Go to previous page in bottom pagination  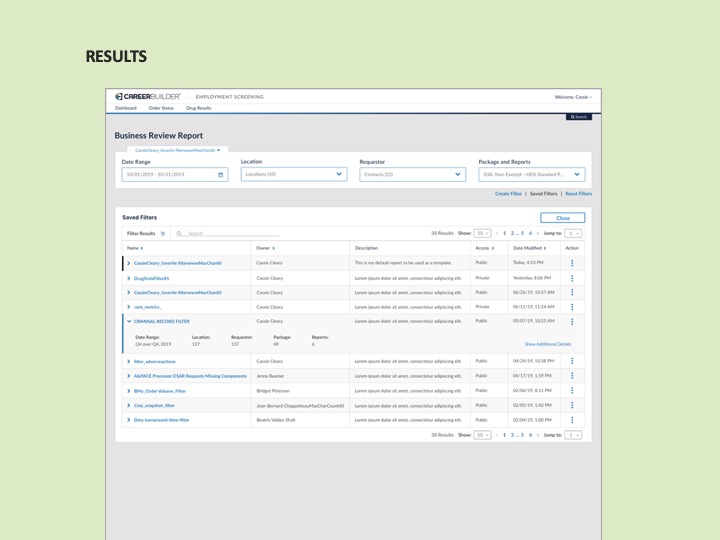click(497, 435)
